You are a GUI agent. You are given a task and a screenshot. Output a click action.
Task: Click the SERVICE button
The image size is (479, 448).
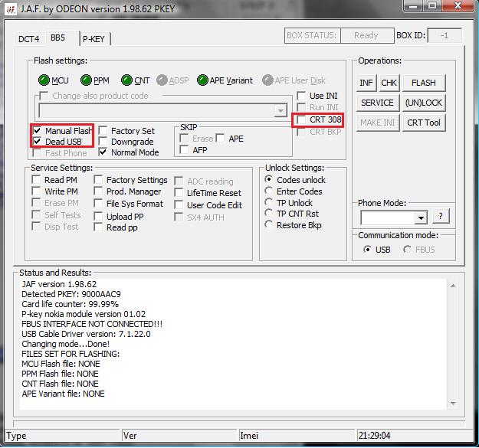pos(378,103)
